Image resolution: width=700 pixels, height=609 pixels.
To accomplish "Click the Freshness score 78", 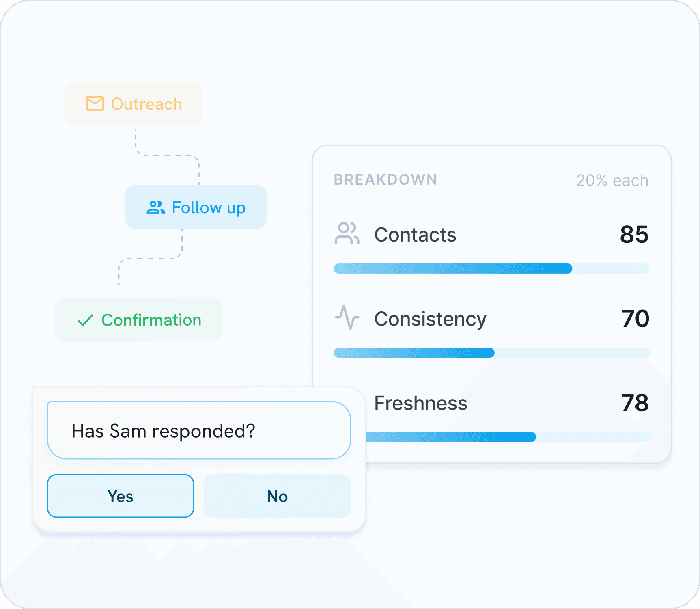I will click(635, 403).
